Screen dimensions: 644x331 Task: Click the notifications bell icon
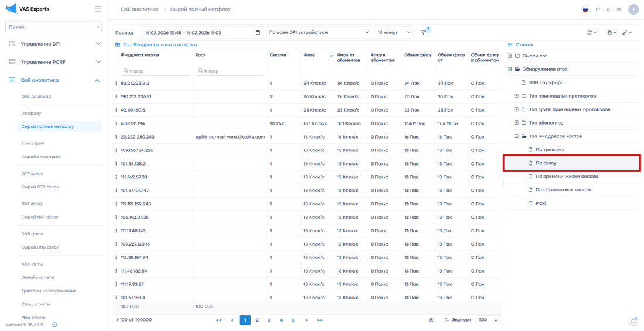pyautogui.click(x=608, y=9)
